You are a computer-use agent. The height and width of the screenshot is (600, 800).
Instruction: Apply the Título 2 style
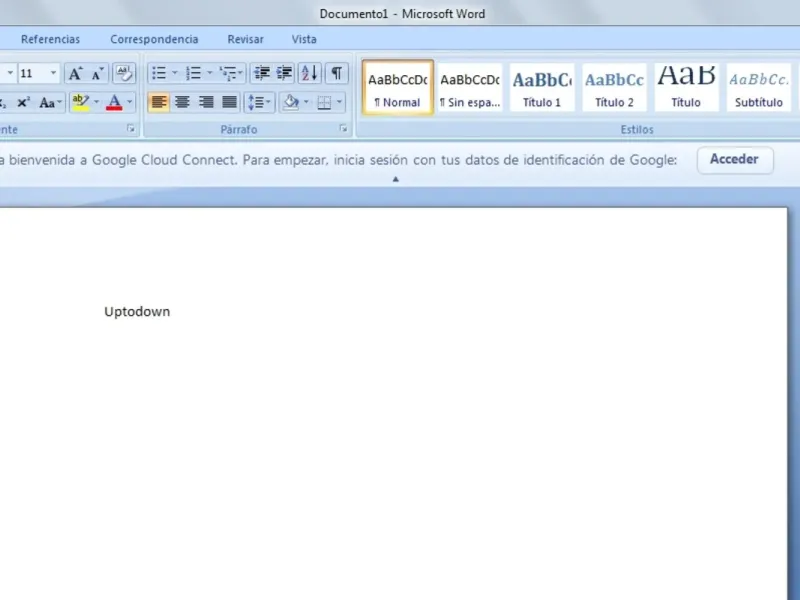[x=614, y=87]
